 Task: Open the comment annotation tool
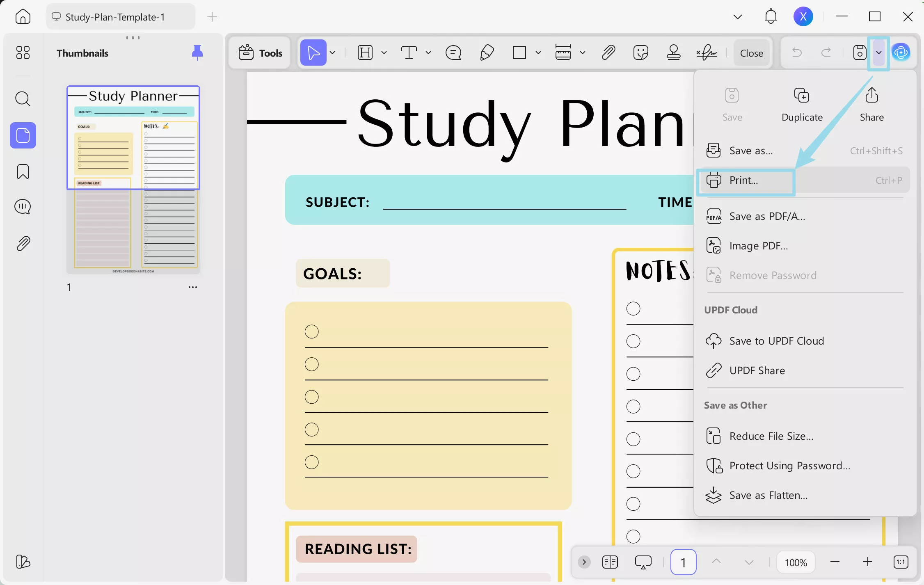coord(453,53)
